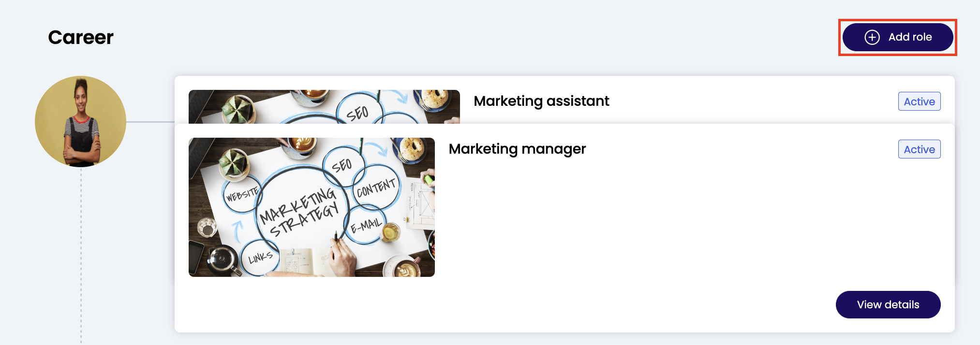Click the E-MAIL circle in manager image
Image resolution: width=980 pixels, height=345 pixels.
tap(366, 225)
